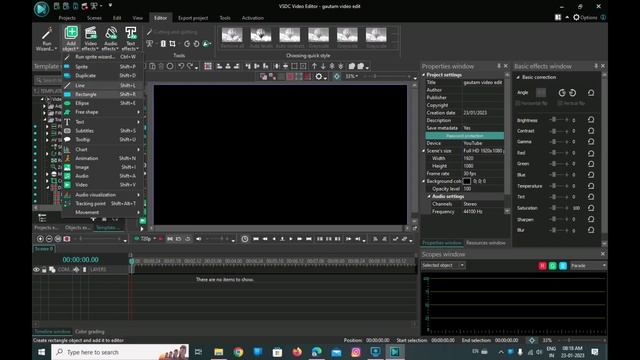Open Instagram from the taskbar
The width and height of the screenshot is (640, 360).
(x=356, y=352)
